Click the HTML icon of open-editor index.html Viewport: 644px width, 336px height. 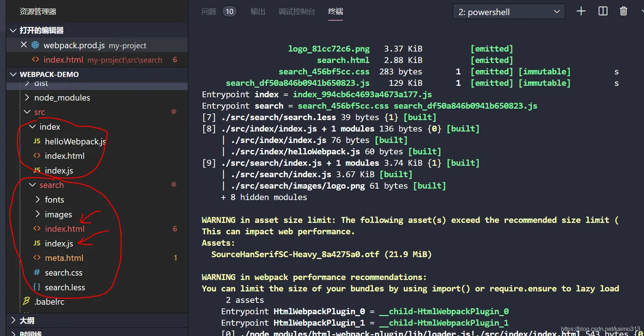pyautogui.click(x=35, y=60)
